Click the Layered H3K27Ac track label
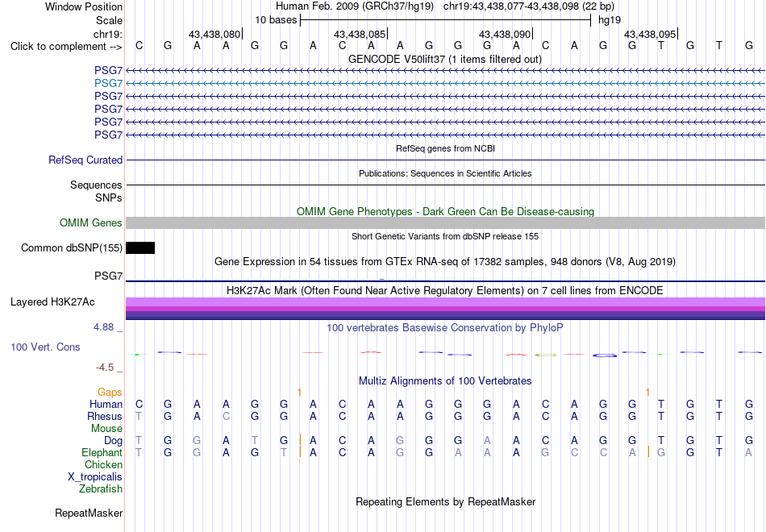 tap(52, 302)
